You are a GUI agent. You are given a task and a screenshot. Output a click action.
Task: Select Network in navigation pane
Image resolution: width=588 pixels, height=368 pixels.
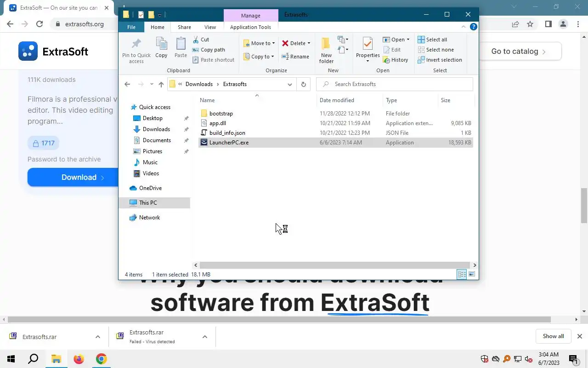pos(149,218)
